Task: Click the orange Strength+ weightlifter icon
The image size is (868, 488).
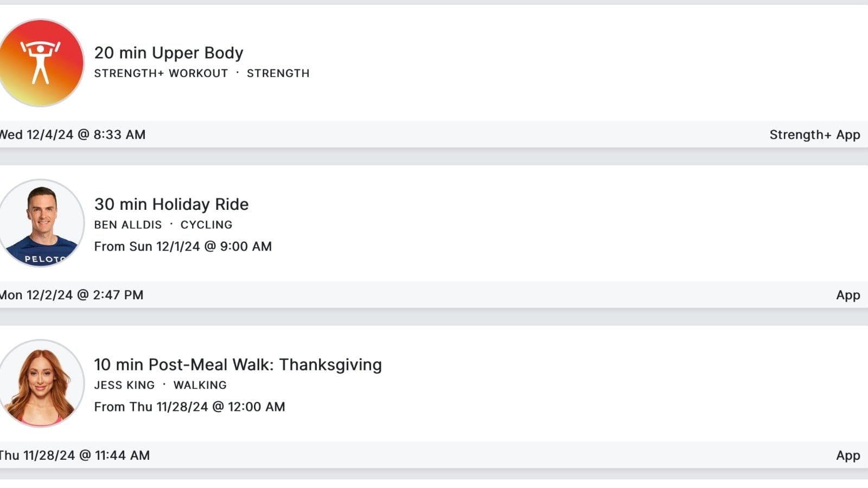Action: click(x=41, y=63)
